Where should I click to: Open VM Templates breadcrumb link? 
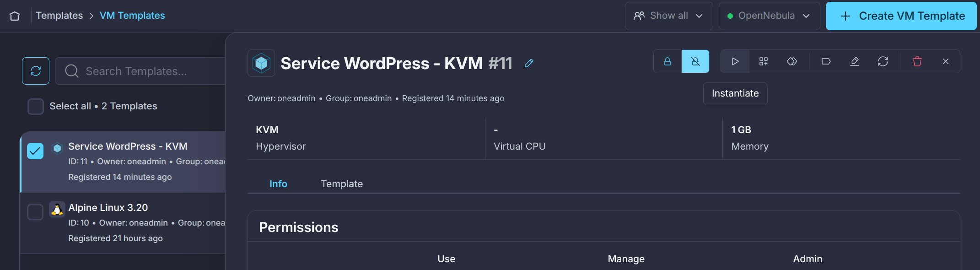tap(132, 16)
